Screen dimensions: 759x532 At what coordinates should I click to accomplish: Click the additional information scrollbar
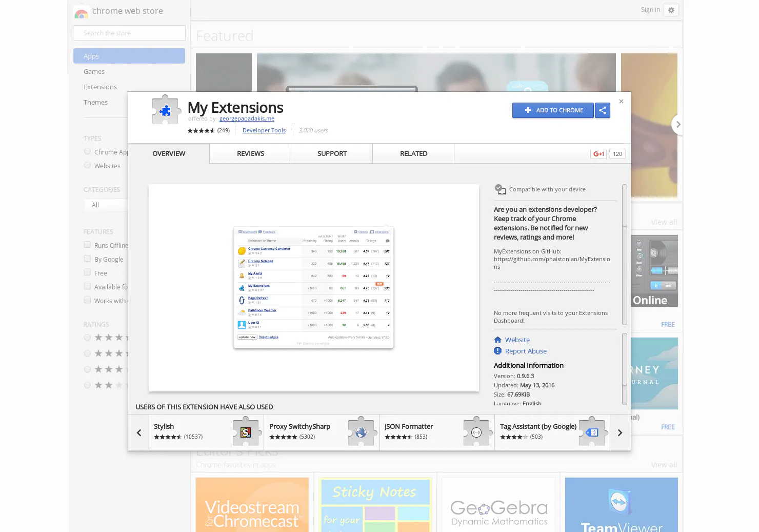point(625,369)
